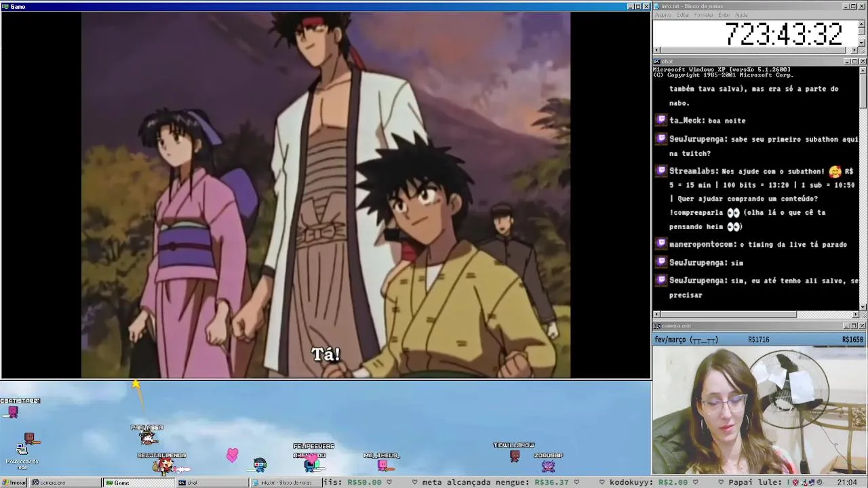The height and width of the screenshot is (488, 868).
Task: Click chat window horizontal scrollbar thumb
Action: [728, 314]
